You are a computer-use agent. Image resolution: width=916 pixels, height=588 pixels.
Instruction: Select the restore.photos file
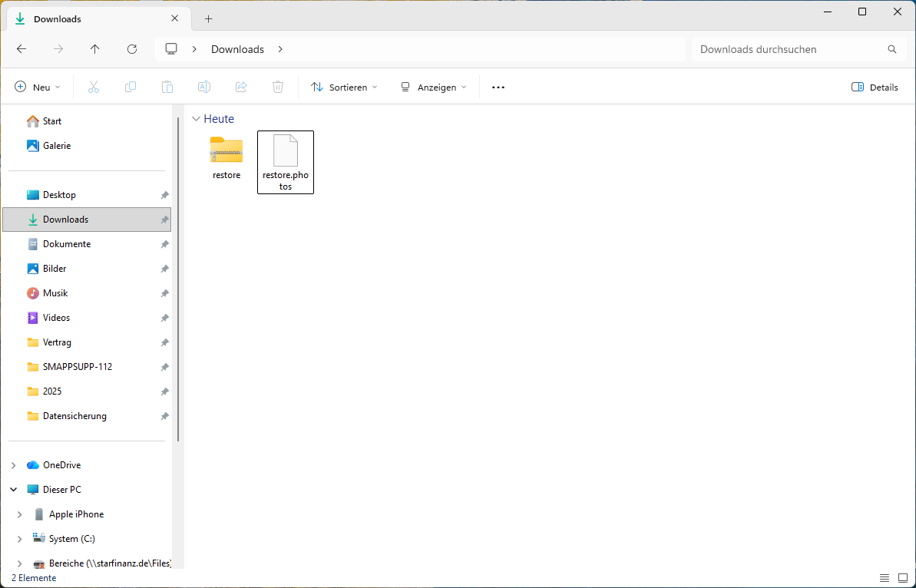pos(286,162)
